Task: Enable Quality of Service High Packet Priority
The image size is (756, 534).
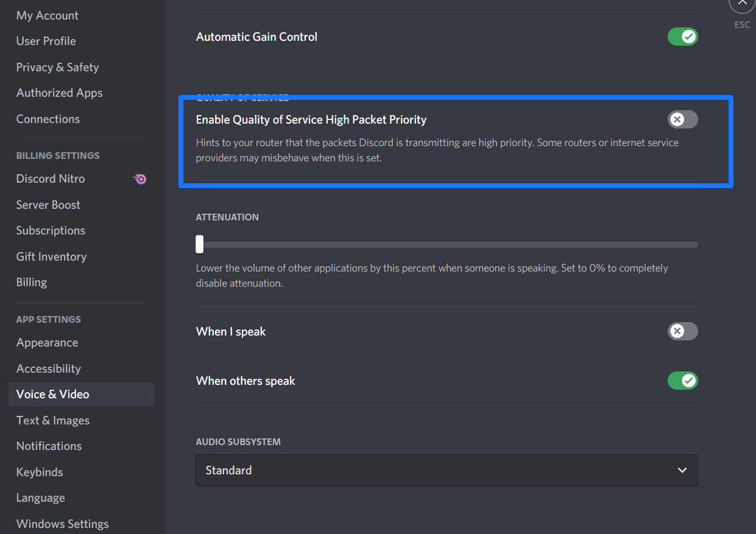Action: click(x=682, y=119)
